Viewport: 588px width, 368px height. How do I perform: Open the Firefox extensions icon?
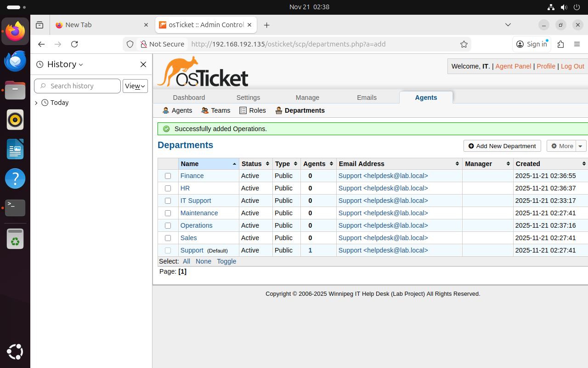[x=560, y=44]
